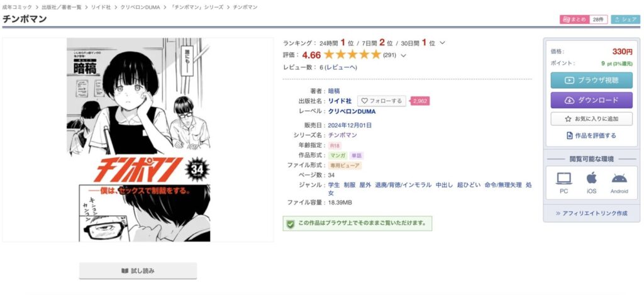Click the シェア share button

tap(626, 19)
